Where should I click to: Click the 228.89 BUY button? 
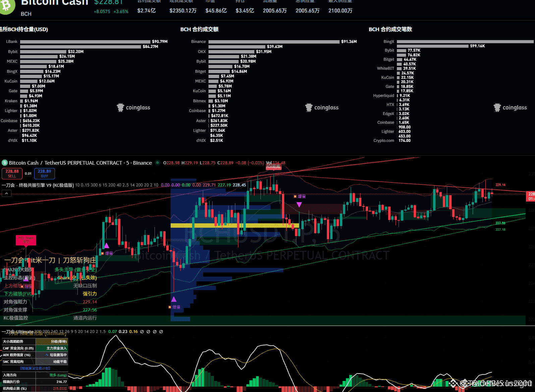(45, 173)
